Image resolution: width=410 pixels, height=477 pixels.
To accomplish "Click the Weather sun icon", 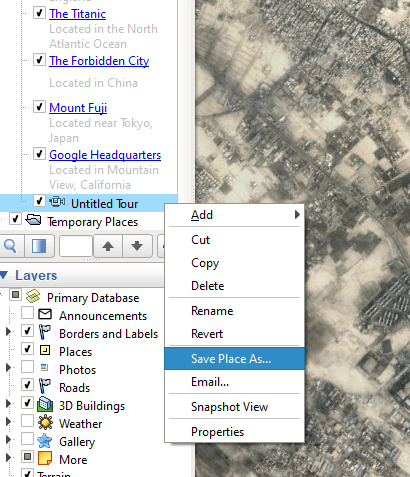I will coord(45,422).
